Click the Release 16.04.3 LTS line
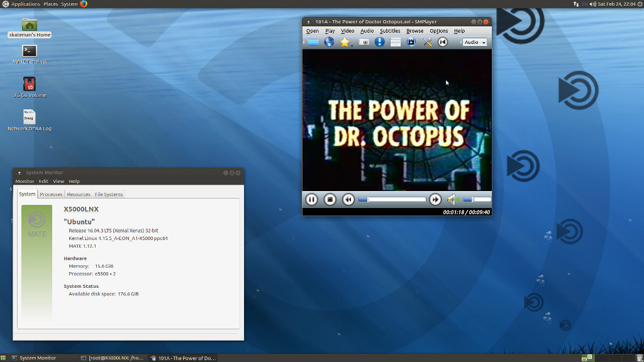The width and height of the screenshot is (644, 362). click(x=113, y=231)
